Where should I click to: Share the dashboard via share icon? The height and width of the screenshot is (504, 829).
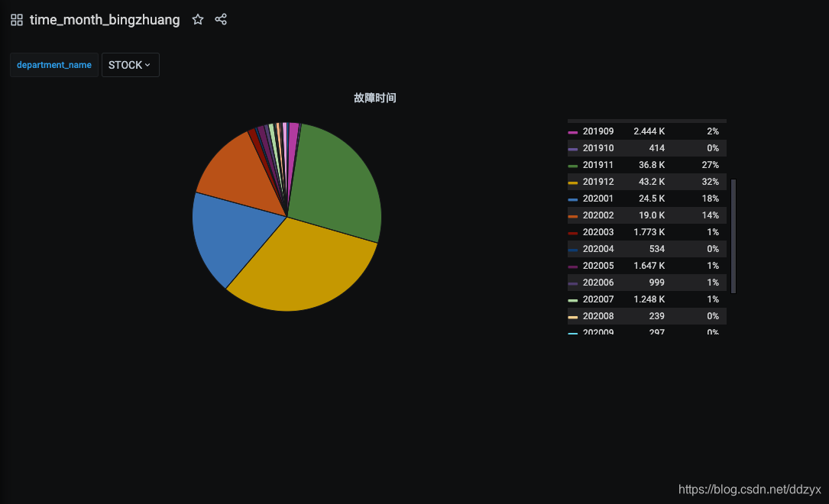[x=221, y=20]
